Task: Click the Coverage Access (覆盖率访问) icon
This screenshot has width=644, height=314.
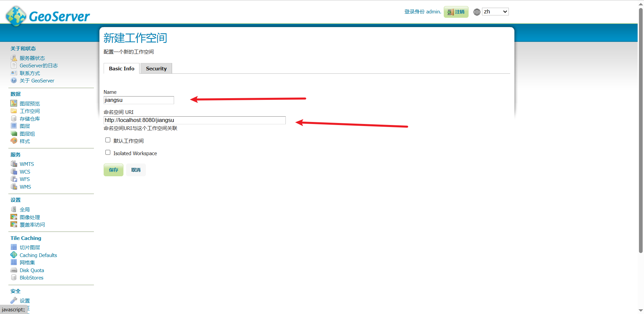Action: pyautogui.click(x=14, y=225)
